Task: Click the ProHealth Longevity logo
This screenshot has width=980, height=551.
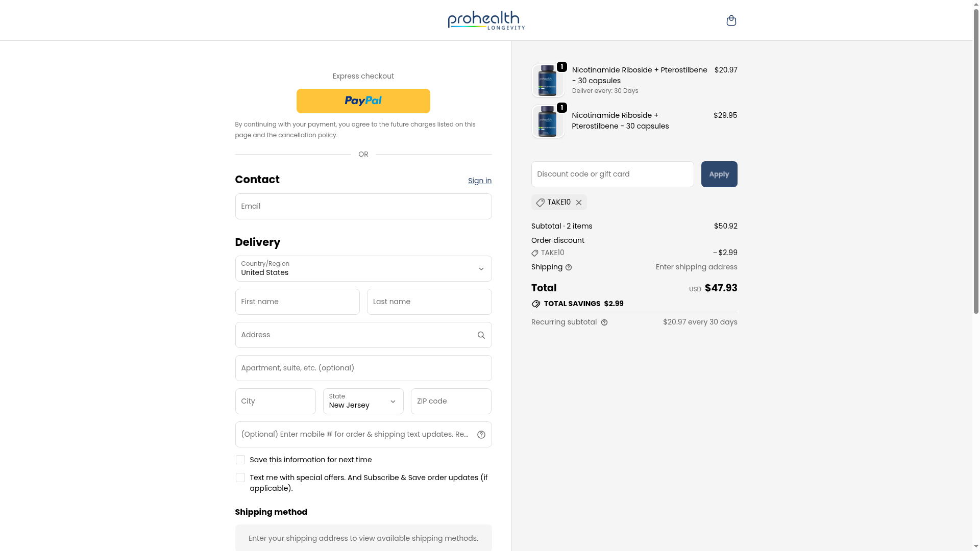Action: coord(486,20)
